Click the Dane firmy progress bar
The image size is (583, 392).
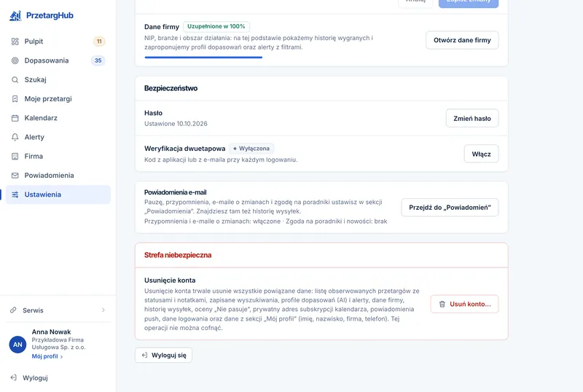pyautogui.click(x=203, y=58)
